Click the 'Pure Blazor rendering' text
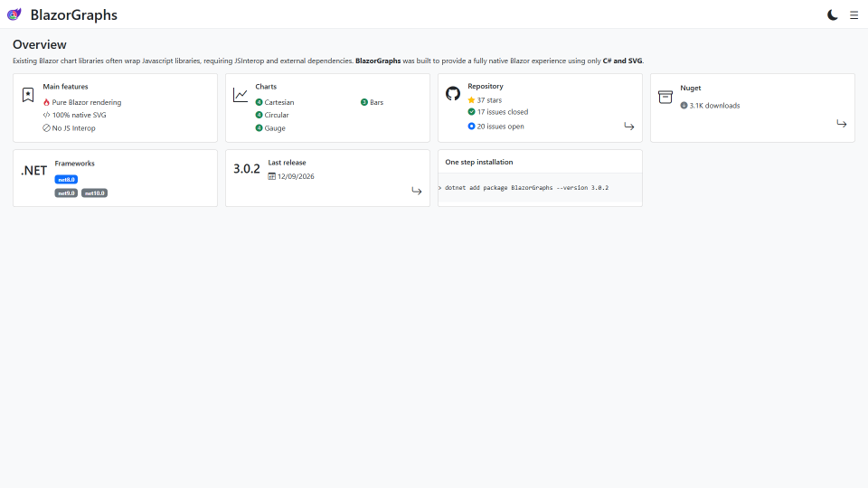 [87, 102]
